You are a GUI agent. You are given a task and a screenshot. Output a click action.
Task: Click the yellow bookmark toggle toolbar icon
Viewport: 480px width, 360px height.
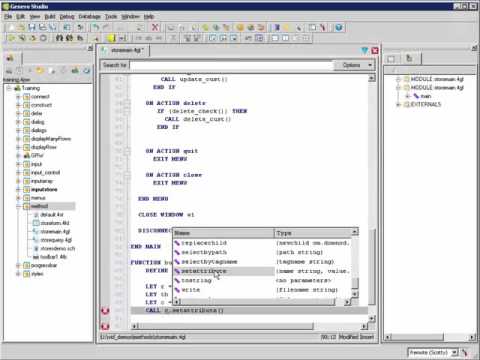point(111,38)
